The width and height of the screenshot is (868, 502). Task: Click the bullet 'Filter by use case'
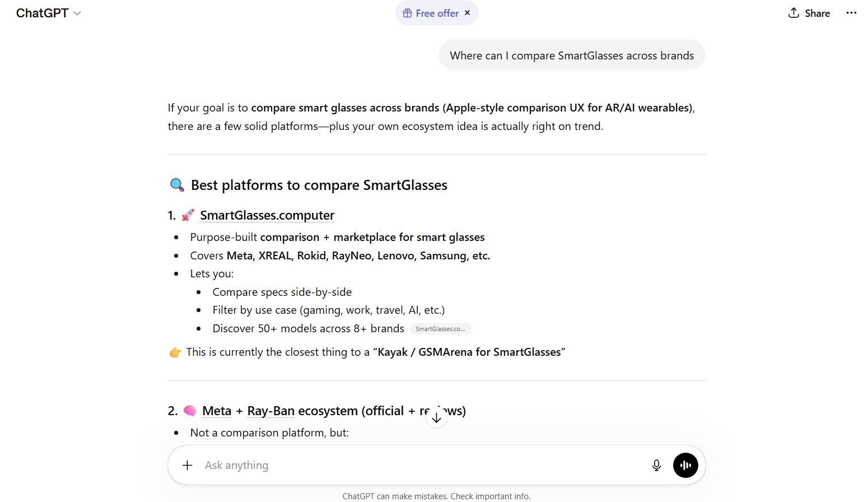point(329,310)
